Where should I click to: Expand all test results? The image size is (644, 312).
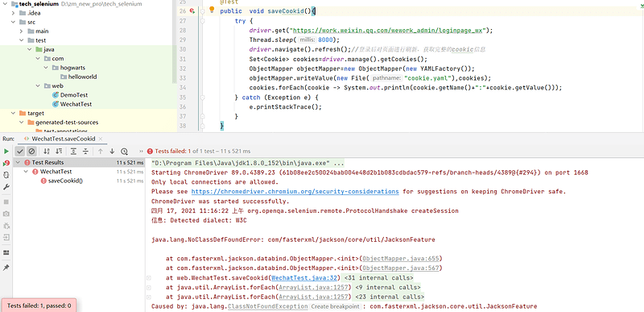tap(73, 152)
